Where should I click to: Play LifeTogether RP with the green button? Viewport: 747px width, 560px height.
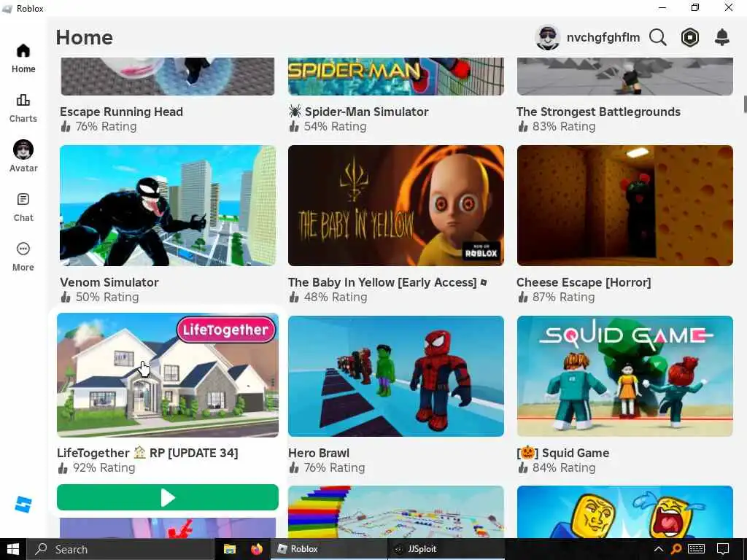point(168,497)
